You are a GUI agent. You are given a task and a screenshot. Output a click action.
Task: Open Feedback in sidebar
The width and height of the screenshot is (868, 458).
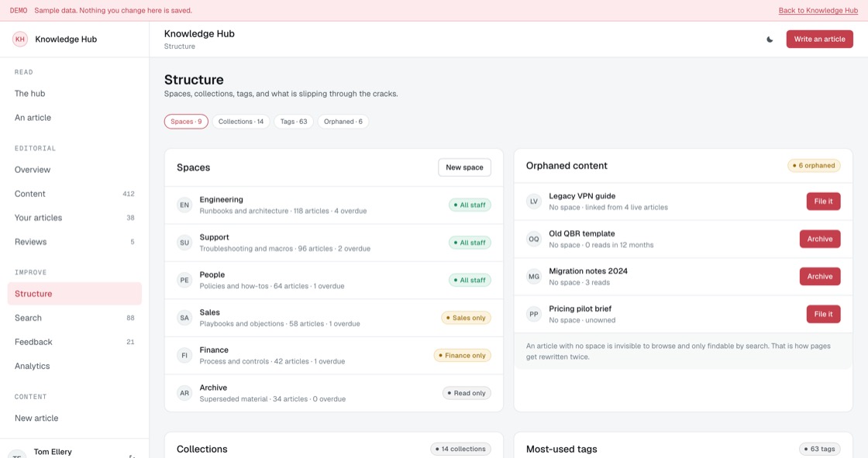74,342
